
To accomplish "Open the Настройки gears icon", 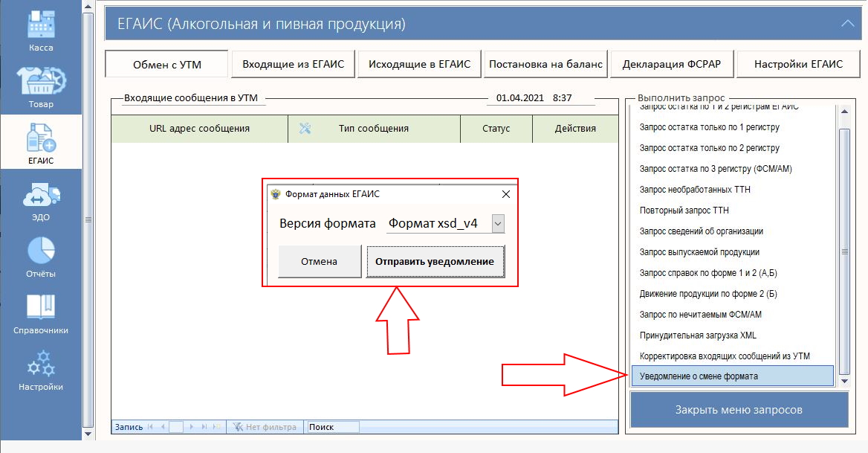I will (41, 367).
